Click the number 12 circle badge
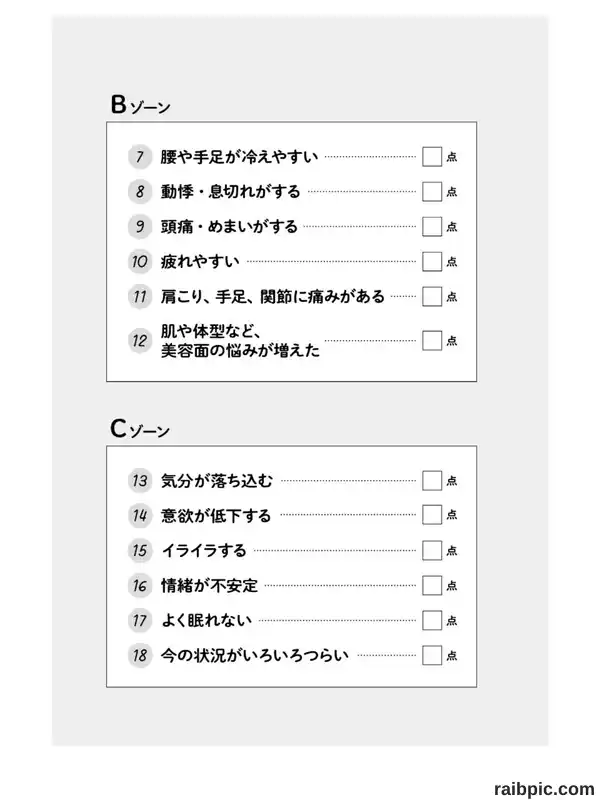This screenshot has width=600, height=800. [140, 340]
